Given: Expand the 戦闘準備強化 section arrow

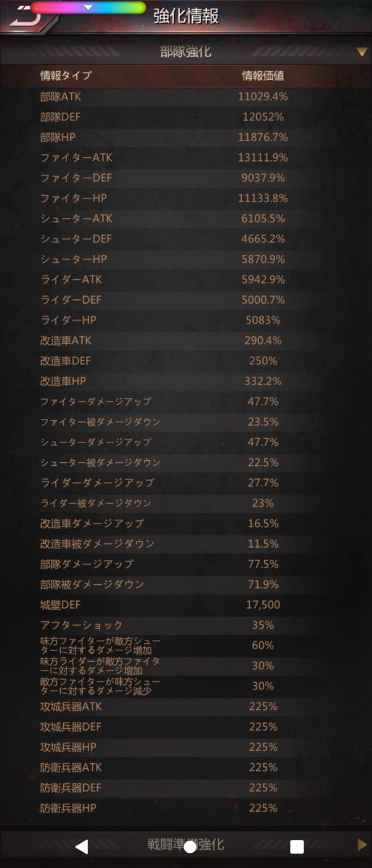Looking at the screenshot, I should click(x=363, y=844).
